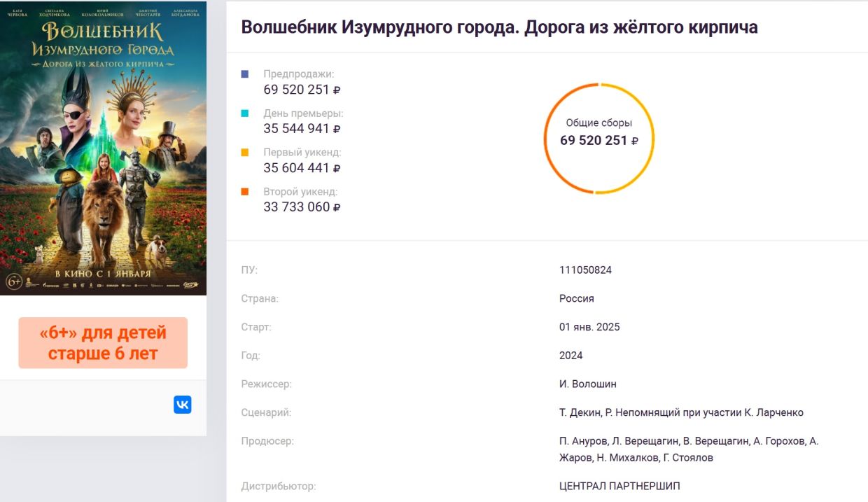Image resolution: width=868 pixels, height=502 pixels.
Task: Click the cyan День премьеры legend marker
Action: coord(245,113)
